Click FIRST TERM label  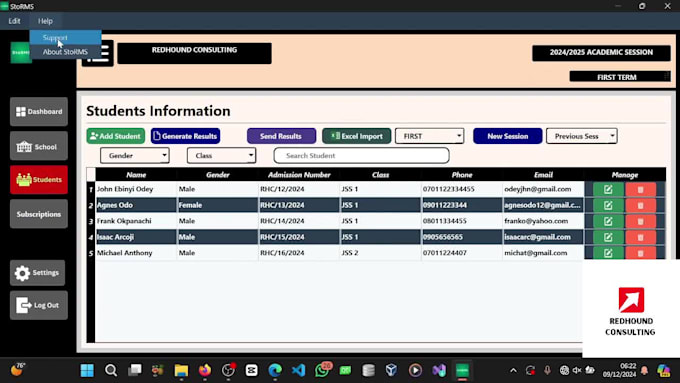coord(620,77)
